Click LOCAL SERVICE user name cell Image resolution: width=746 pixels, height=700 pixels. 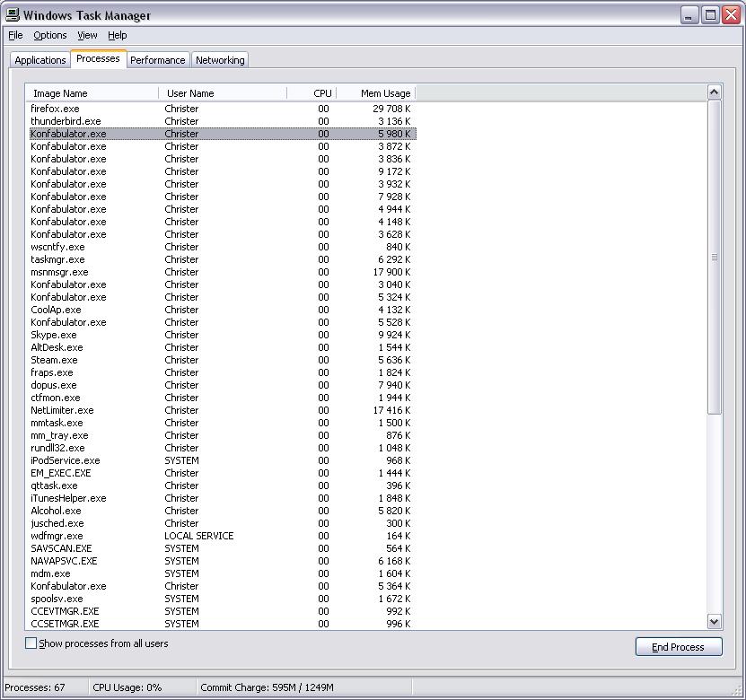point(199,536)
